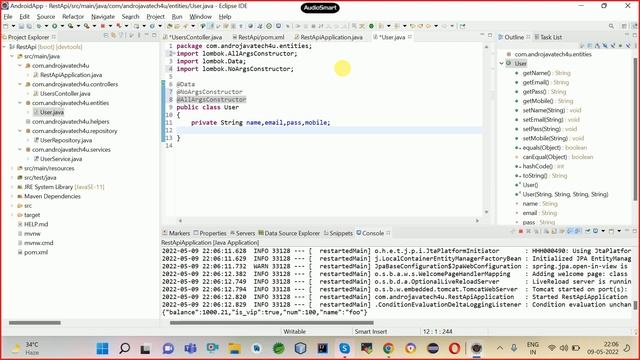
Task: Open the Task List tab
Action: [548, 37]
